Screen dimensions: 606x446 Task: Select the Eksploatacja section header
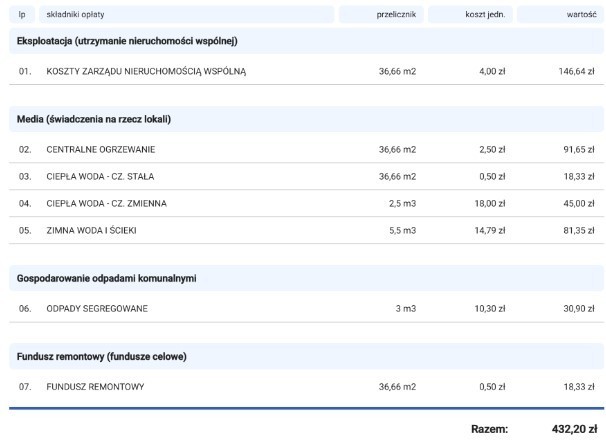tap(127, 41)
